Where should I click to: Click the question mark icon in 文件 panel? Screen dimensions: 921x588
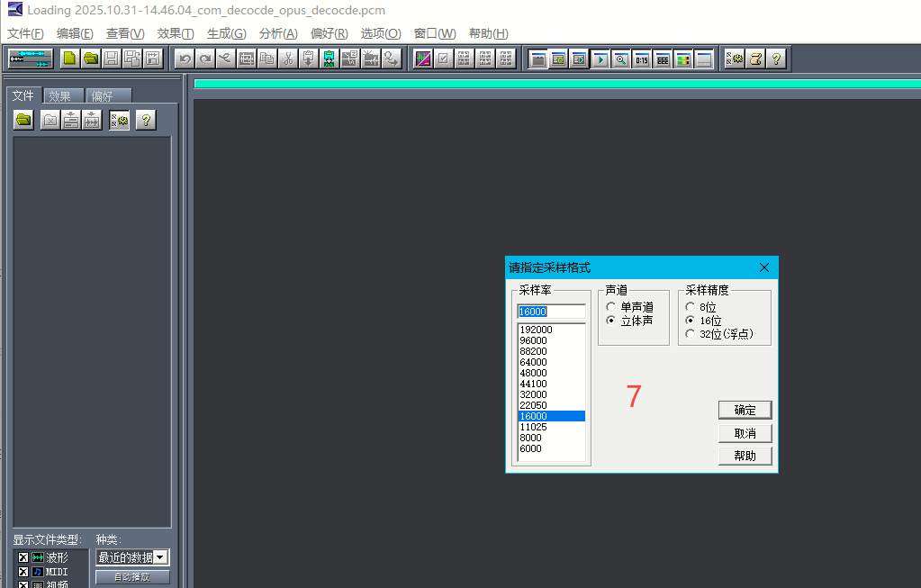(146, 120)
